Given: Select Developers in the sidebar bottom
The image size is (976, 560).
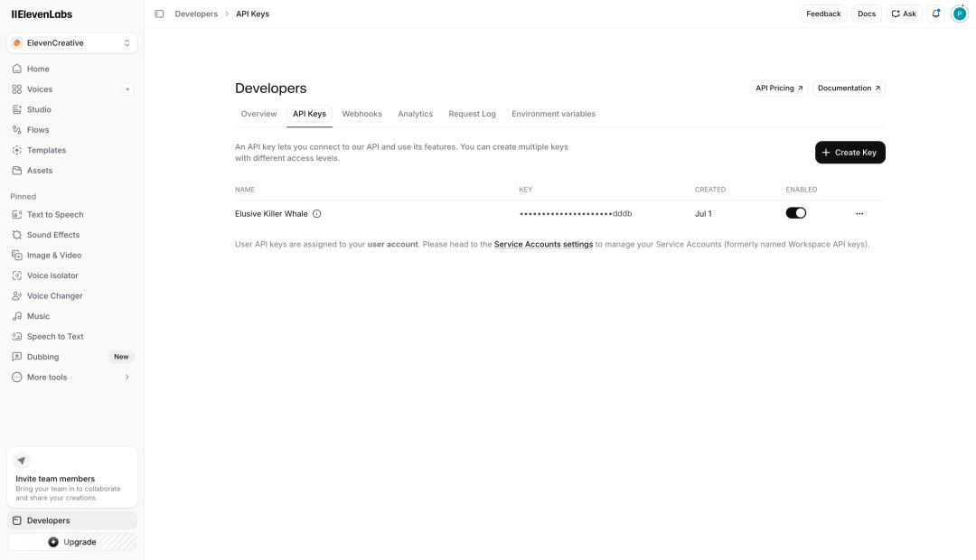Looking at the screenshot, I should pos(72,521).
